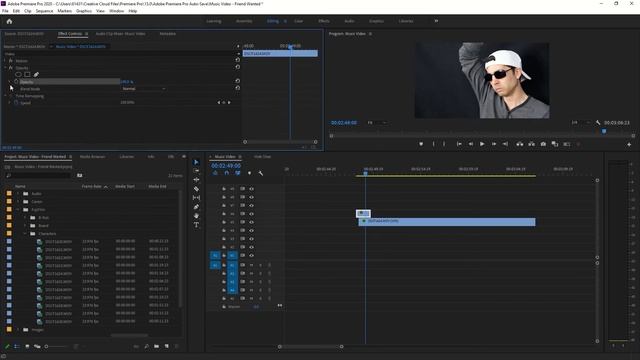Switch to the Color workspace
640x360 pixels.
pyautogui.click(x=299, y=21)
